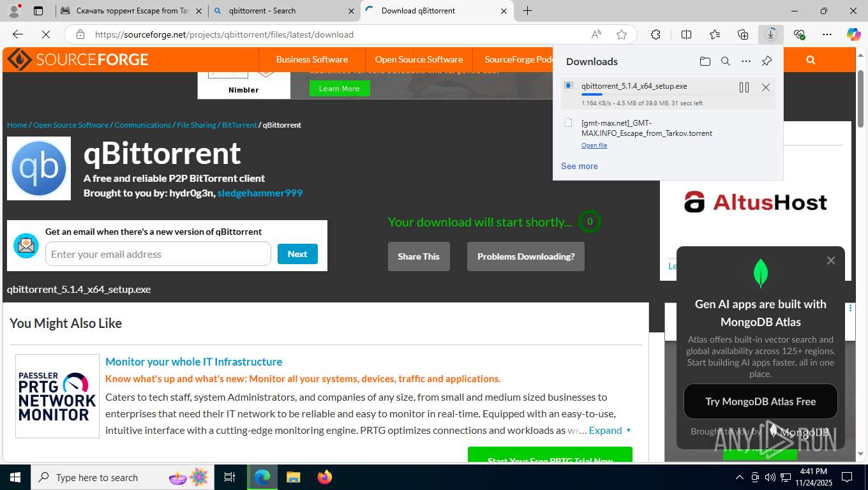This screenshot has height=490, width=868.
Task: Open the Favorites list icon
Action: 715,34
